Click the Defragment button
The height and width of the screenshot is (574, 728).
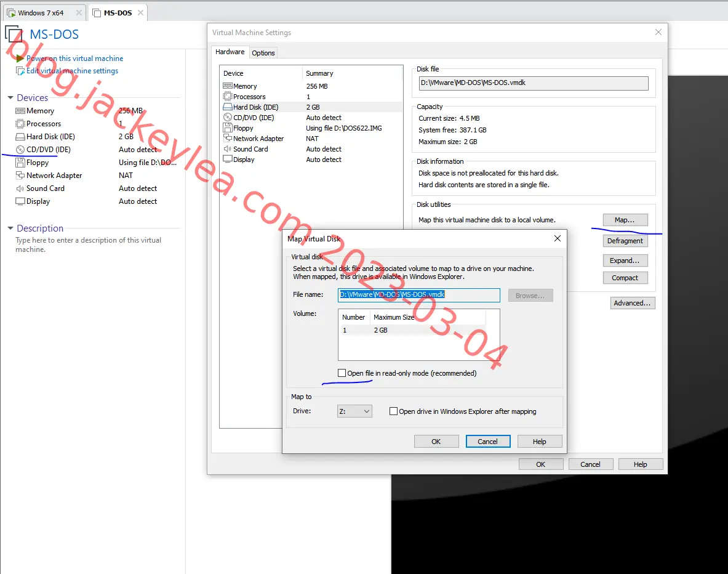coord(625,241)
